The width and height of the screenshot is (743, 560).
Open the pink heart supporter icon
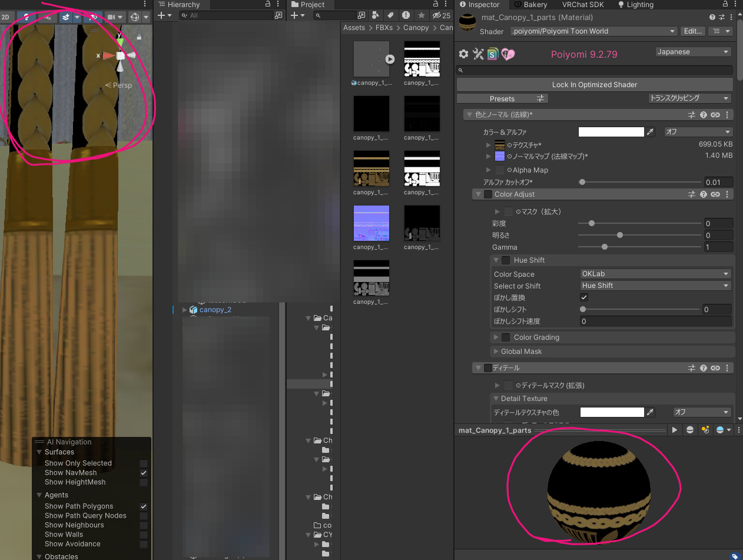coord(508,54)
